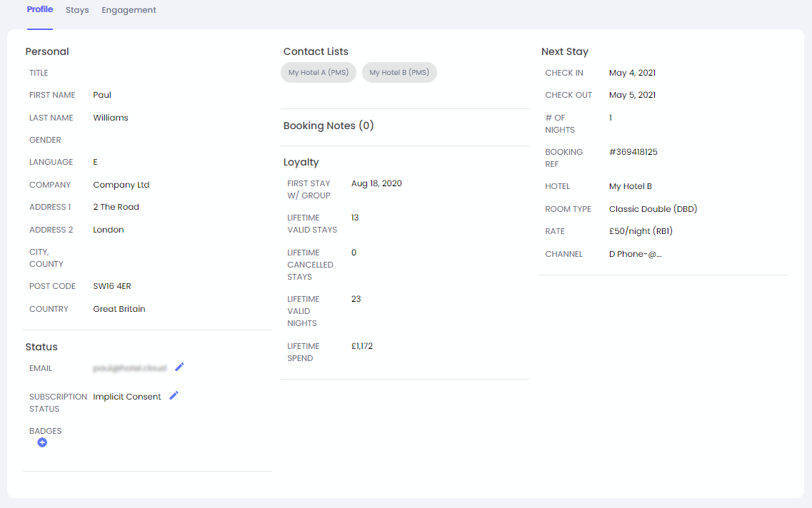Click the May 4, 2021 check-in date
This screenshot has width=812, height=508.
click(632, 73)
